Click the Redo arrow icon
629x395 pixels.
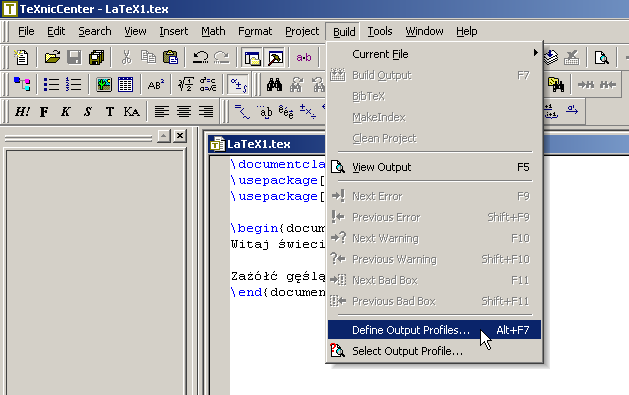click(x=221, y=57)
